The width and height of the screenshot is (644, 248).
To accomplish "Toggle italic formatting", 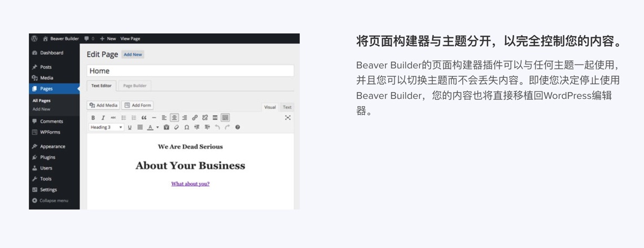I will (x=103, y=118).
